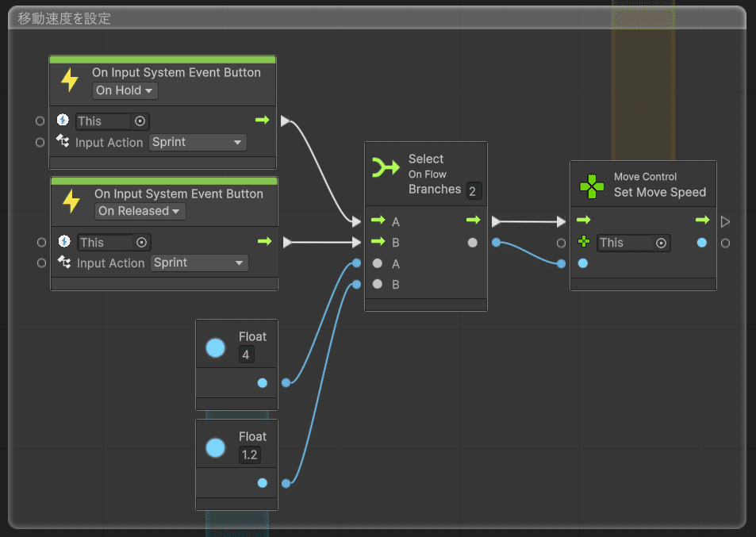
Task: Click the Set Move Speed node title
Action: 659,192
